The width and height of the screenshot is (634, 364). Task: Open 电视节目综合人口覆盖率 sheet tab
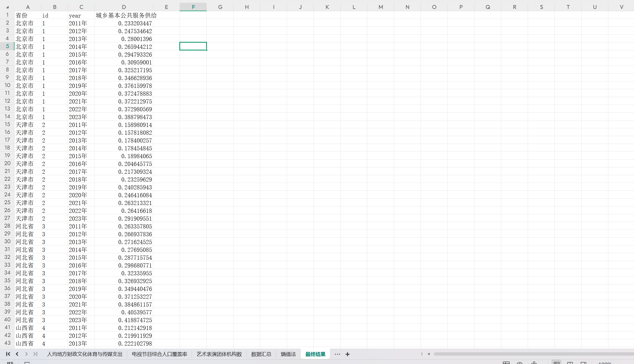159,354
